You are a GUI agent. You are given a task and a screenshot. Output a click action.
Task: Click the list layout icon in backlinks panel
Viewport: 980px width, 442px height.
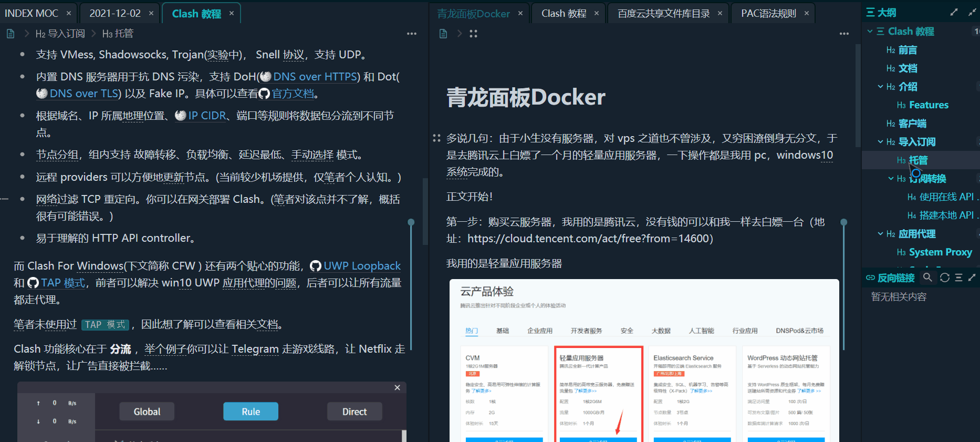tap(959, 277)
